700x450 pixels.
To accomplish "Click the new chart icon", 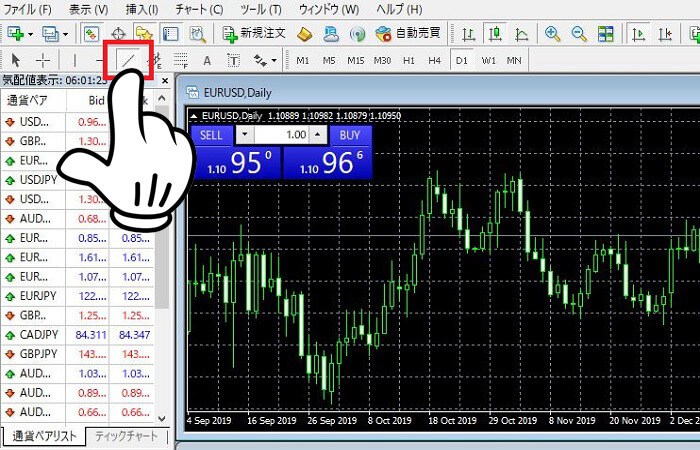I will (x=15, y=33).
